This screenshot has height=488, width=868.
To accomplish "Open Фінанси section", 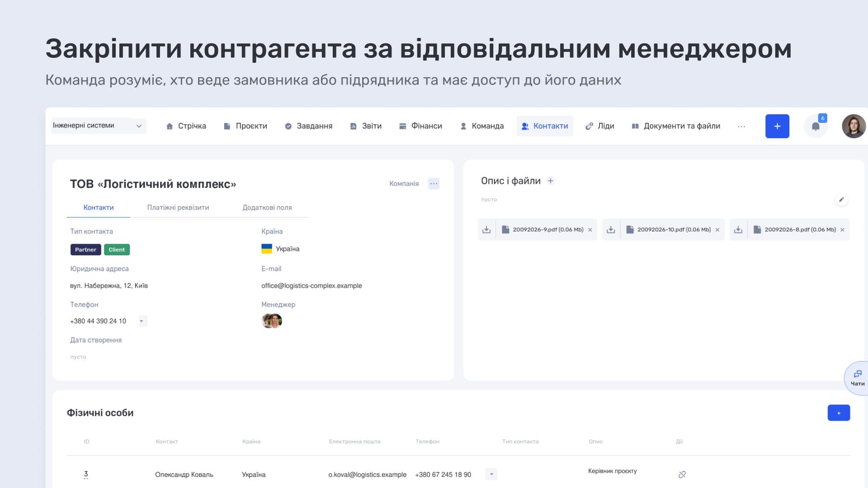I will pos(420,126).
